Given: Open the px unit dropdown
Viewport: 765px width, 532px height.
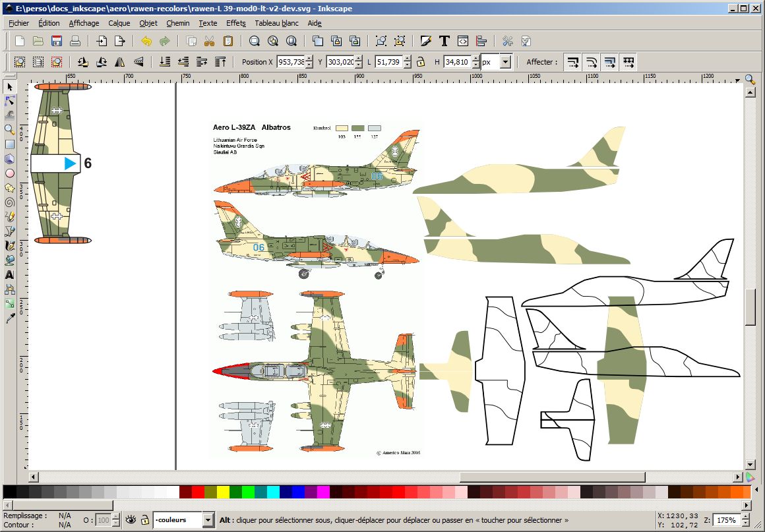Looking at the screenshot, I should point(505,62).
